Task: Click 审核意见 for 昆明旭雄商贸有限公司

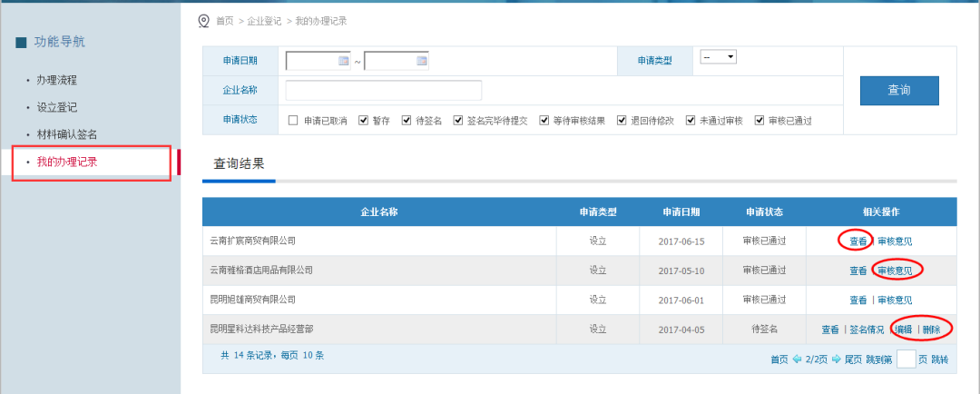Action: (x=895, y=300)
